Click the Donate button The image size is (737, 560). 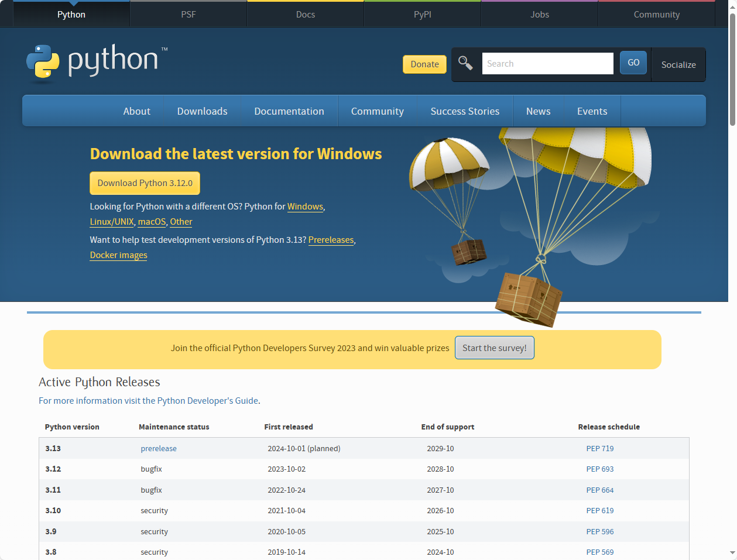point(424,64)
